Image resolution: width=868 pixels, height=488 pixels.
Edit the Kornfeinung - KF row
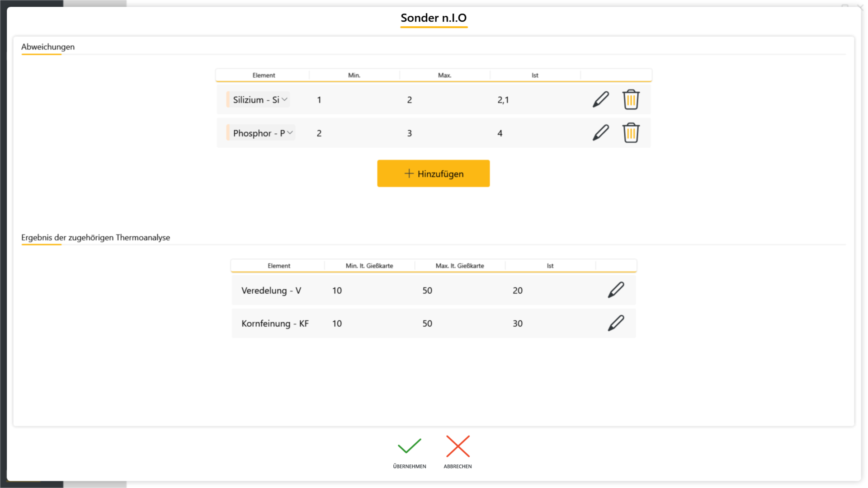pyautogui.click(x=616, y=323)
